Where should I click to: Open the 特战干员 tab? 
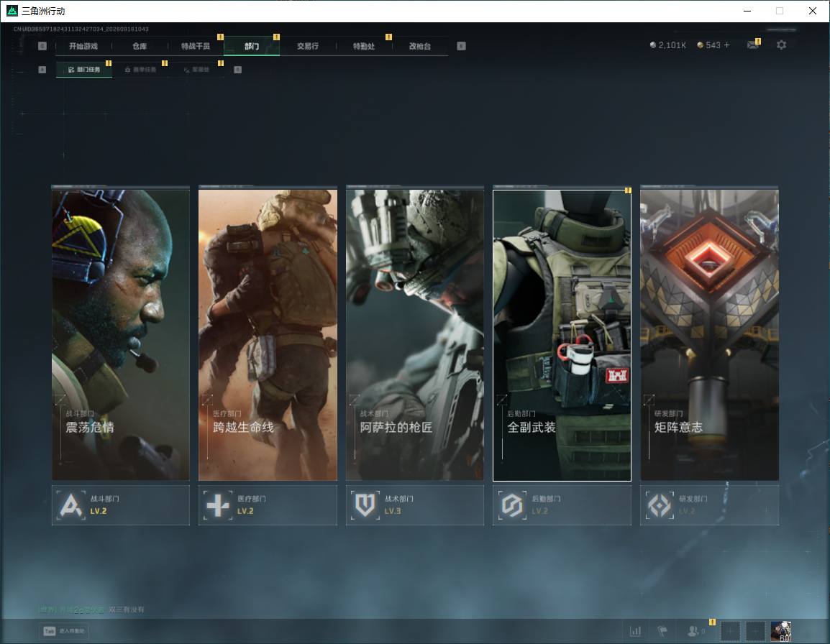(196, 46)
